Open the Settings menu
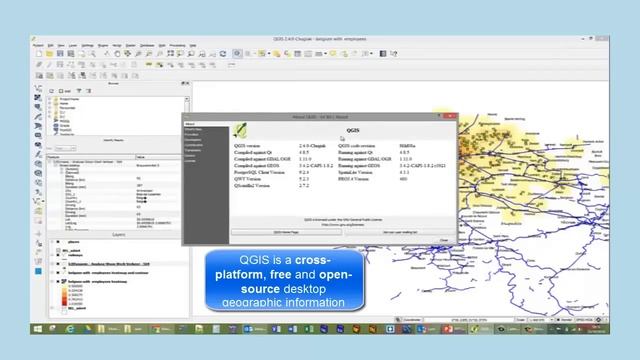The height and width of the screenshot is (360, 640). [x=87, y=45]
